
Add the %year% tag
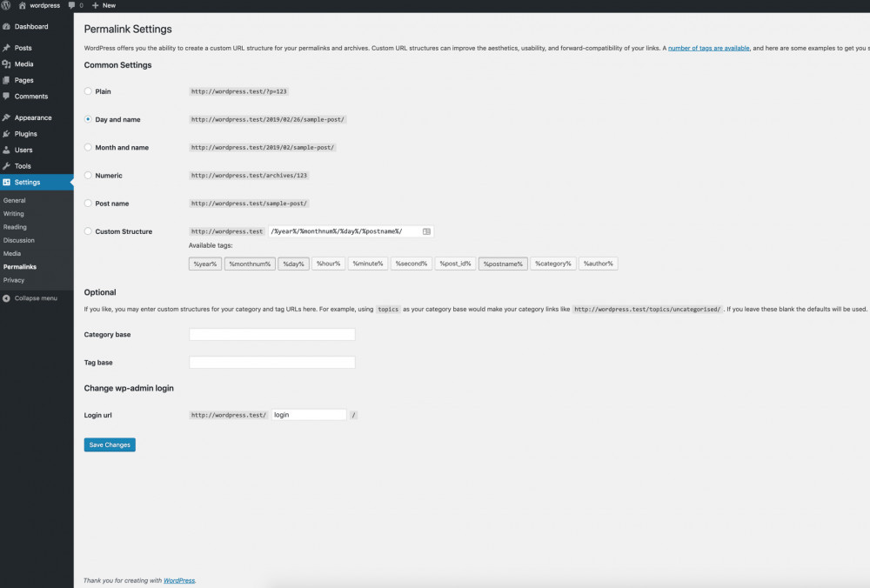(x=205, y=264)
